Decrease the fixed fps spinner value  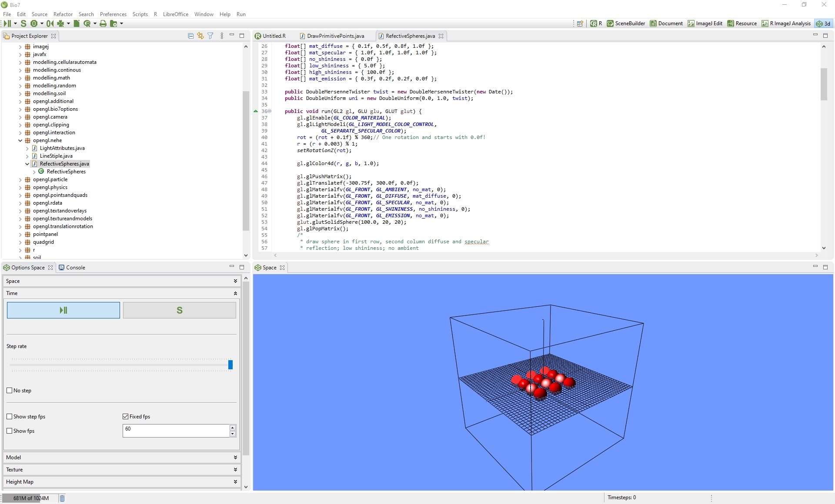point(233,434)
